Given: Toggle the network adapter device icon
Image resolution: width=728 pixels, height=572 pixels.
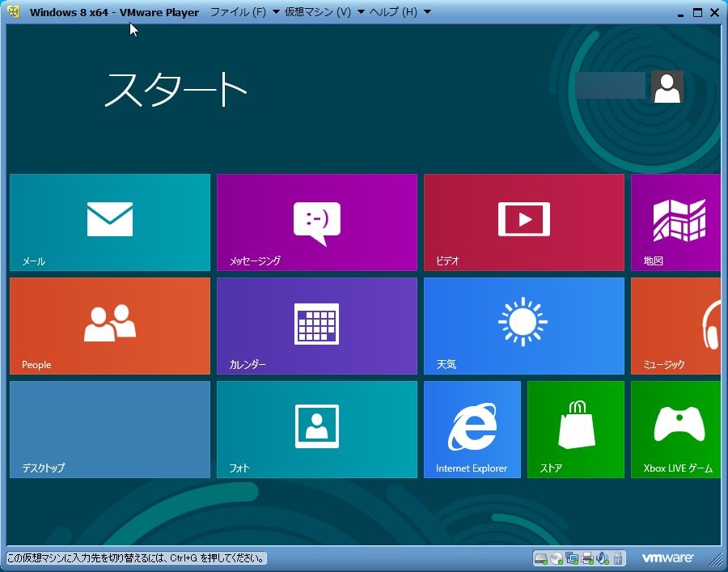Looking at the screenshot, I should pos(572,558).
